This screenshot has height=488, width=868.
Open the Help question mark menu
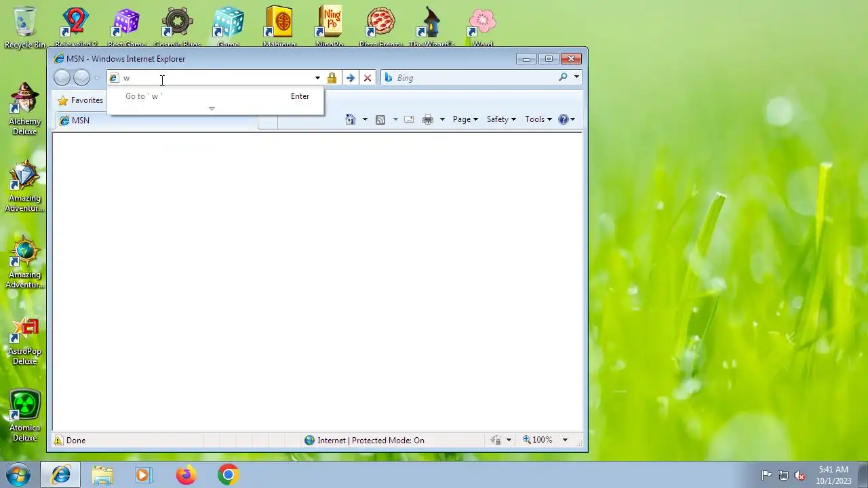click(x=566, y=119)
